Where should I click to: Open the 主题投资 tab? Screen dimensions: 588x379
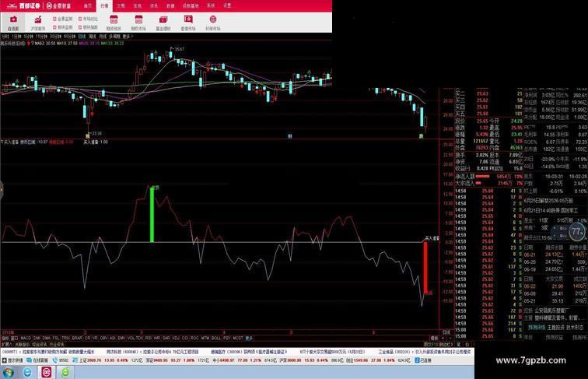pyautogui.click(x=556, y=327)
